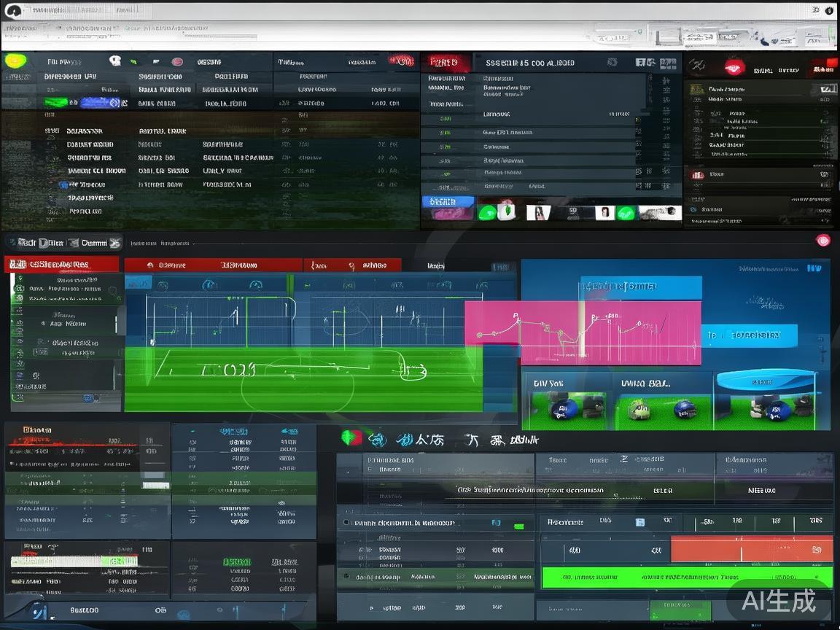Click the green shield icon in bottom strip of upper center panel
The height and width of the screenshot is (630, 840).
pos(488,212)
